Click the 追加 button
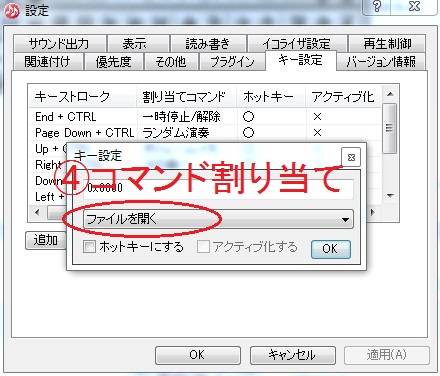 pyautogui.click(x=46, y=240)
